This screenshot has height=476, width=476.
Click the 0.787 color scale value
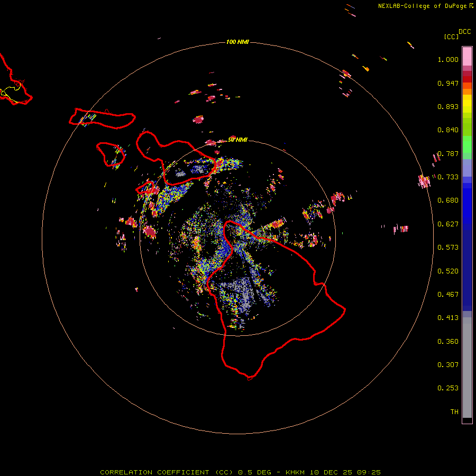coord(448,153)
